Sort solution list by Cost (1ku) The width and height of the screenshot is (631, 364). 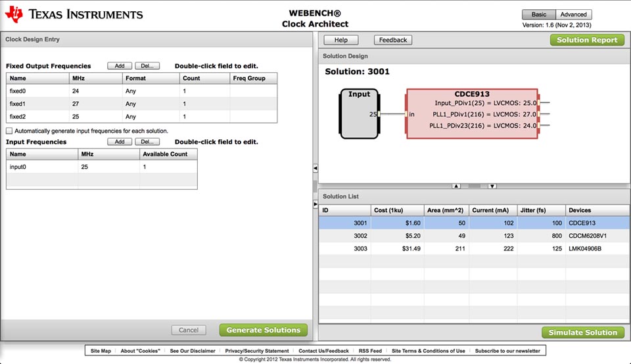(397, 210)
